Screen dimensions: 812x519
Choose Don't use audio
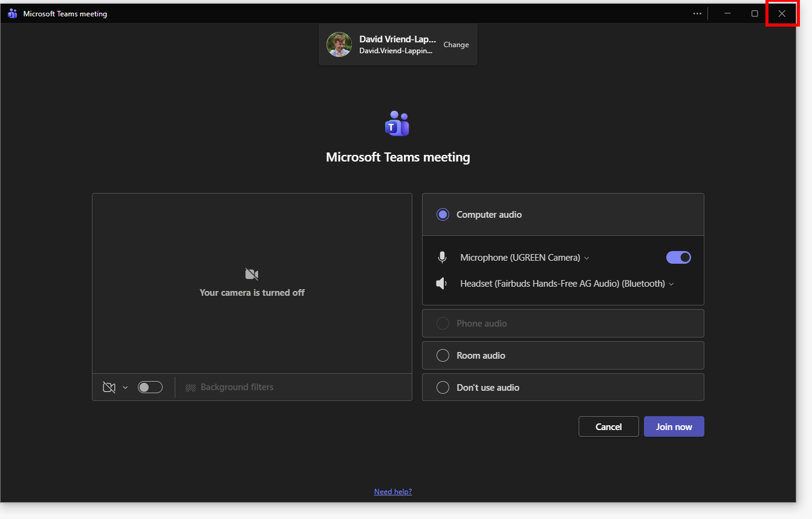tap(563, 388)
